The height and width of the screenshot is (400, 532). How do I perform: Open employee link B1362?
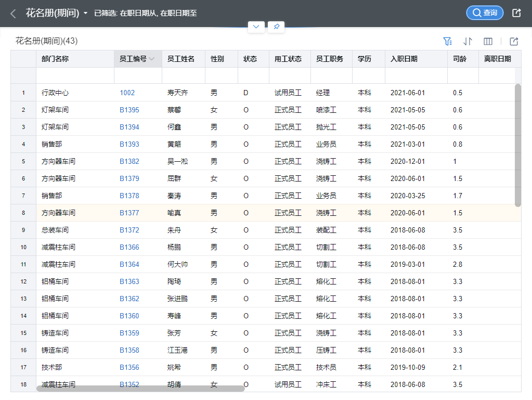pos(129,299)
